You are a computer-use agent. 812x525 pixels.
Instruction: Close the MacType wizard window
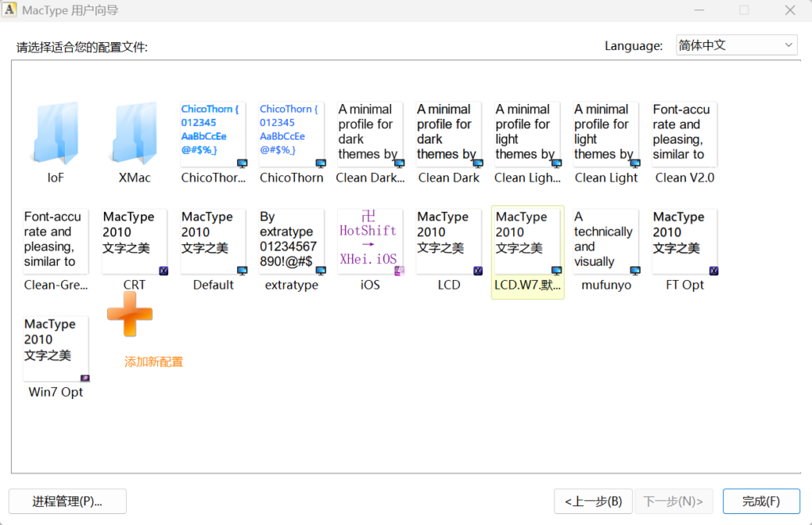(x=790, y=10)
